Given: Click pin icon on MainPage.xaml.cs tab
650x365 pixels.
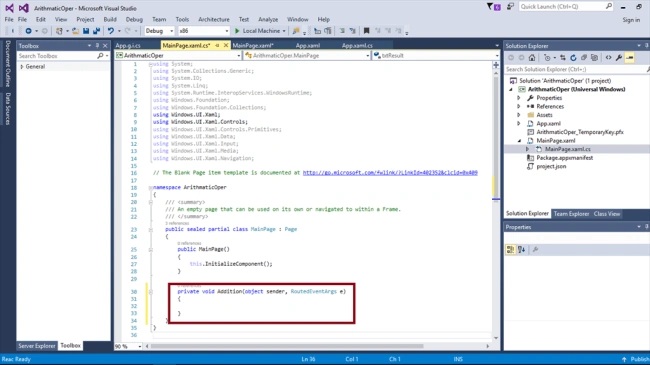Looking at the screenshot, I should tap(217, 45).
